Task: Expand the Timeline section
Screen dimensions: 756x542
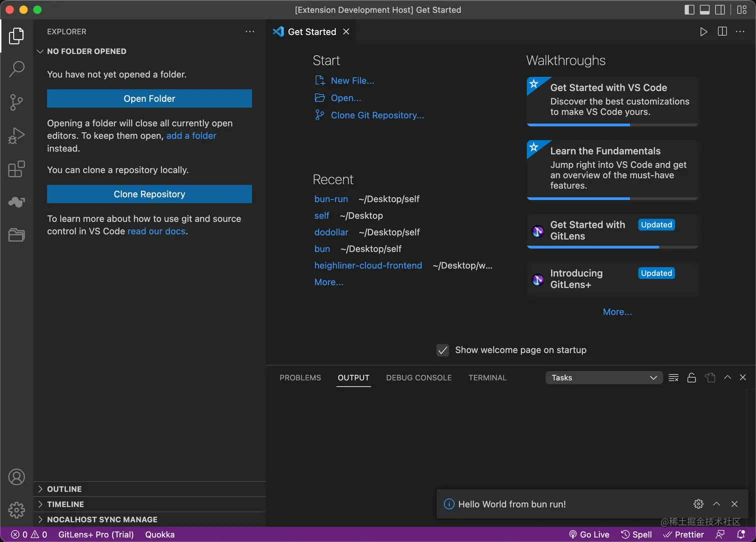Action: coord(149,504)
